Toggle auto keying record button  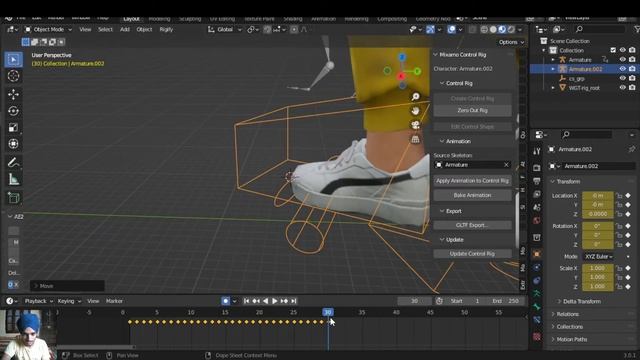(x=225, y=301)
